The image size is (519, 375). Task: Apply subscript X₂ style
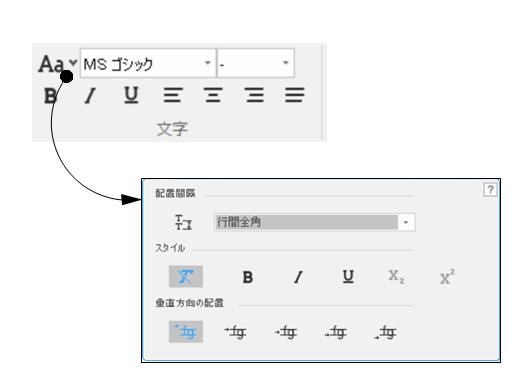pyautogui.click(x=396, y=277)
